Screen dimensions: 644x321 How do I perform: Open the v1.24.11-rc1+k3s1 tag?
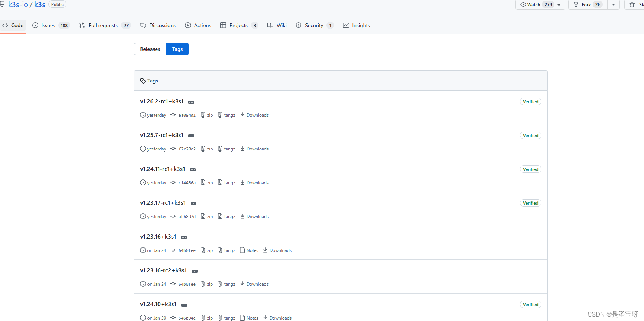[x=162, y=169]
